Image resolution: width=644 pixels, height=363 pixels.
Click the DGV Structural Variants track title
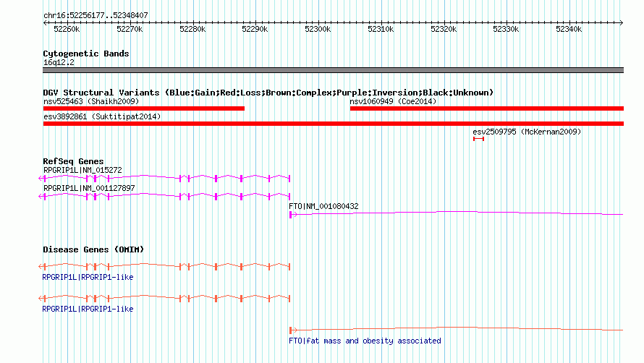click(268, 93)
